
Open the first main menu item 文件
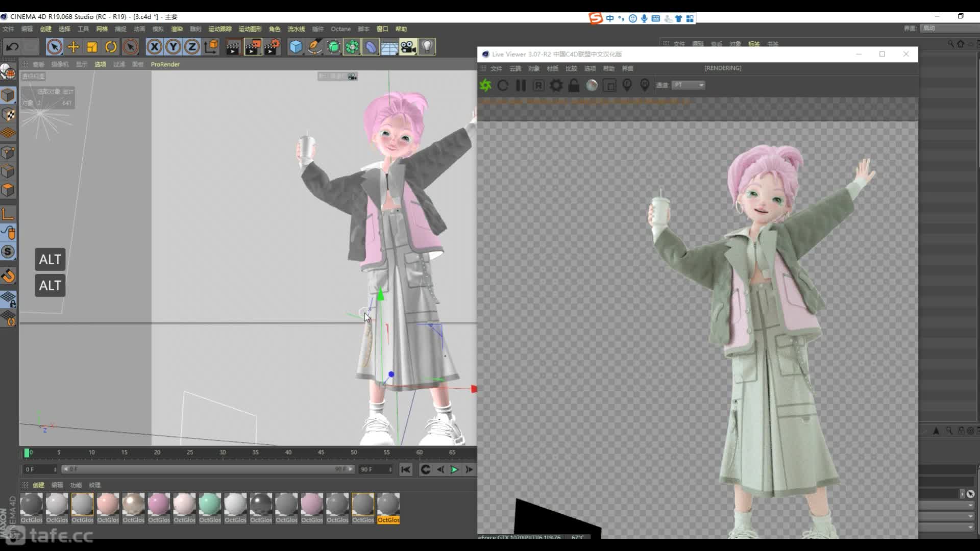tap(8, 29)
